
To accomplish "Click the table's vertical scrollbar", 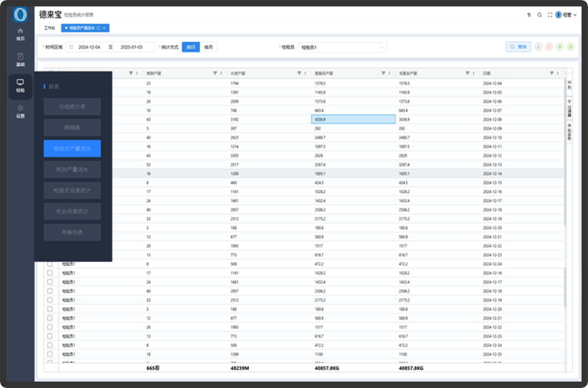I will click(565, 152).
